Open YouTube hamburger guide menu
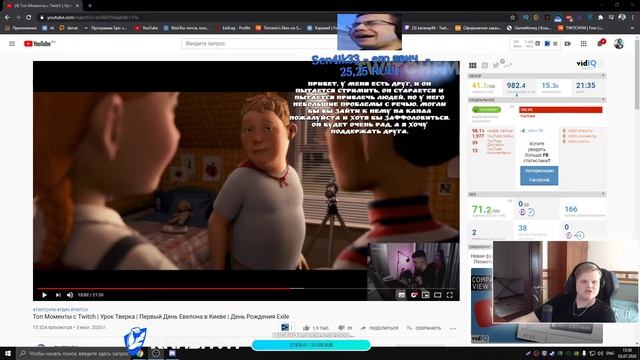The width and height of the screenshot is (640, 360). [x=12, y=44]
